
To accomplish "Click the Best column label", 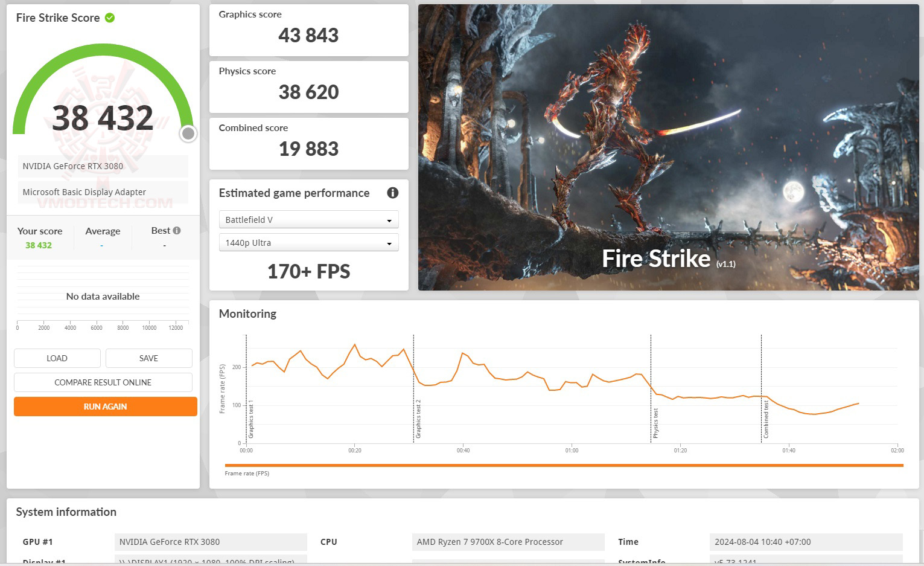I will (x=161, y=230).
